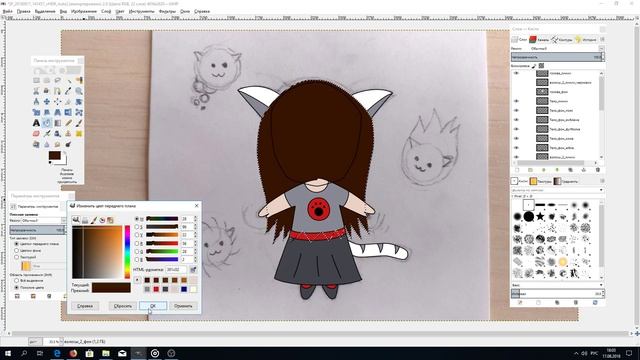Select the Zoom magnifier tool
The image size is (640, 360).
click(79, 91)
